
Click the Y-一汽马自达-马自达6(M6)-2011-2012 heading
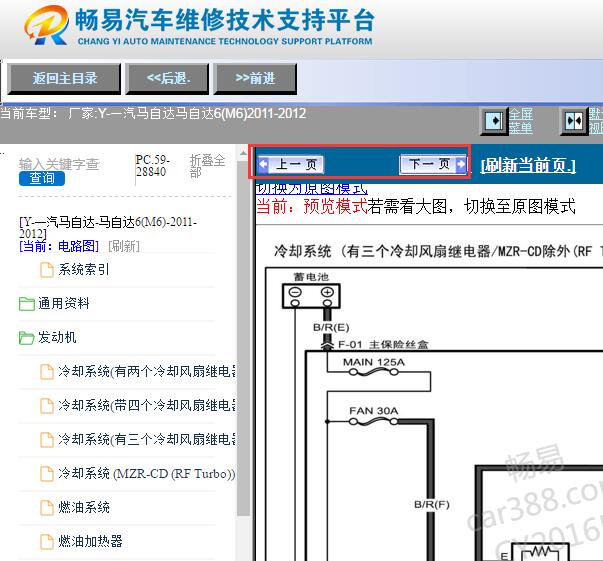coord(108,227)
